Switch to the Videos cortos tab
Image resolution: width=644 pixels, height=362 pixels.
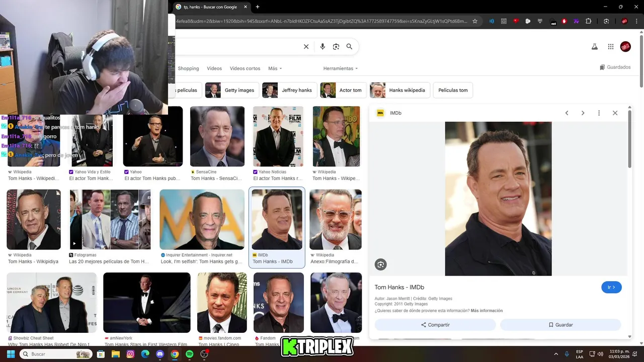pyautogui.click(x=245, y=68)
